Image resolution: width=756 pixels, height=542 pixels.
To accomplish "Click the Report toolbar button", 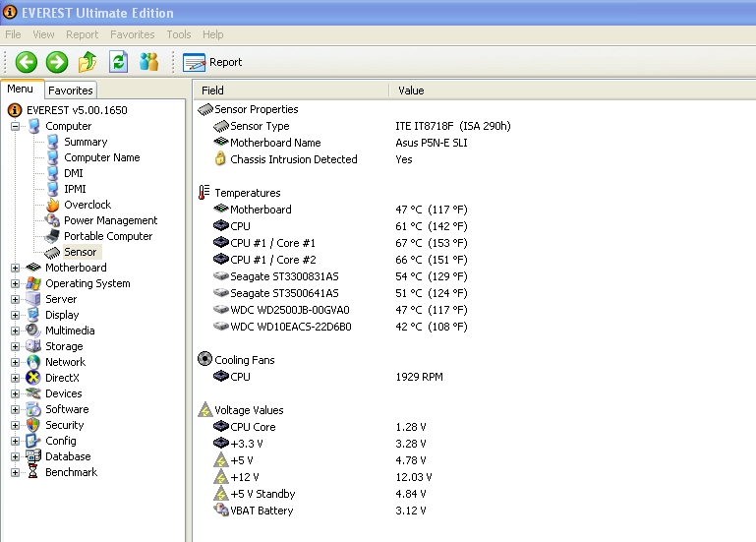I will click(212, 62).
